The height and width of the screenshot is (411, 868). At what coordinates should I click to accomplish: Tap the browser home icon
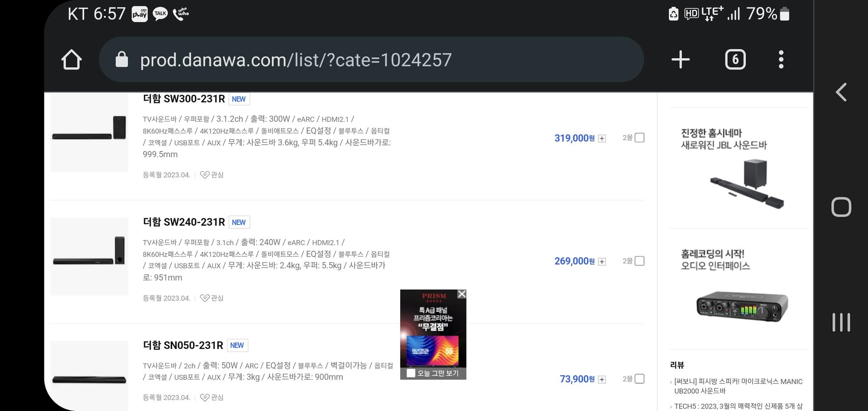pyautogui.click(x=72, y=59)
